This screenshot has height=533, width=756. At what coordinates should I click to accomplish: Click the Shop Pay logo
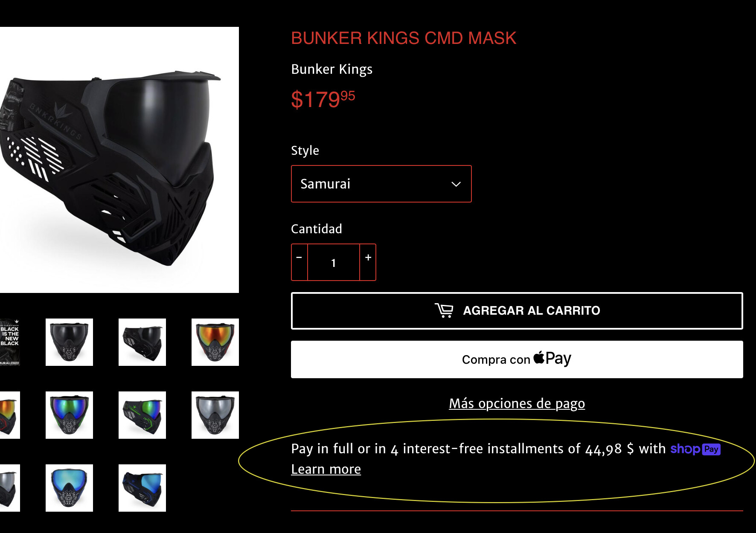(695, 449)
